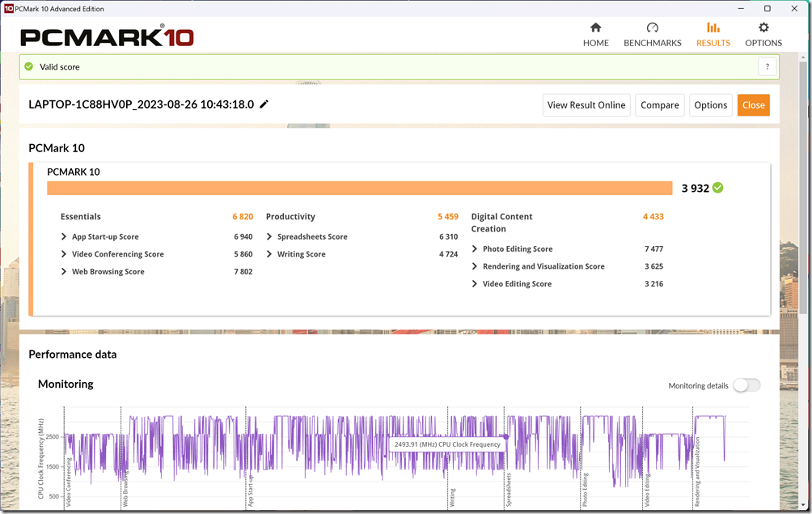Image resolution: width=812 pixels, height=514 pixels.
Task: Expand the App Start-up Score row
Action: click(65, 237)
